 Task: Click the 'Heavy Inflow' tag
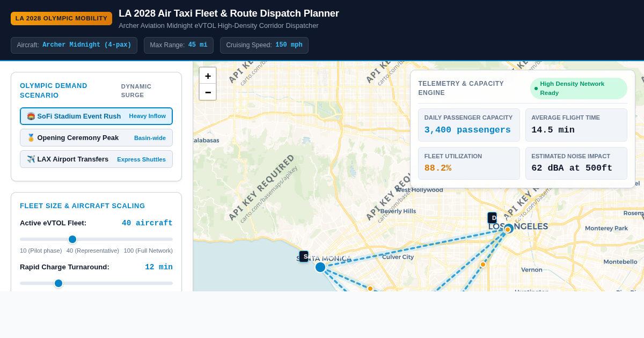click(x=147, y=116)
